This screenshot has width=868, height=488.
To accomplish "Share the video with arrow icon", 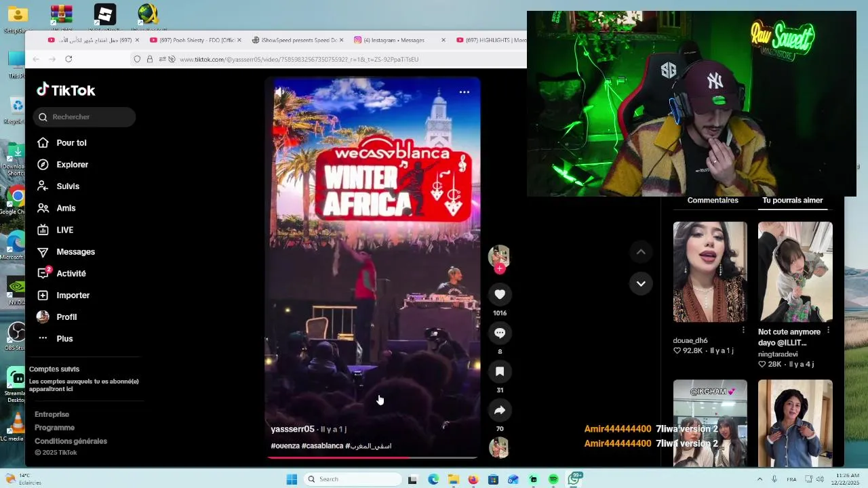I will (500, 410).
